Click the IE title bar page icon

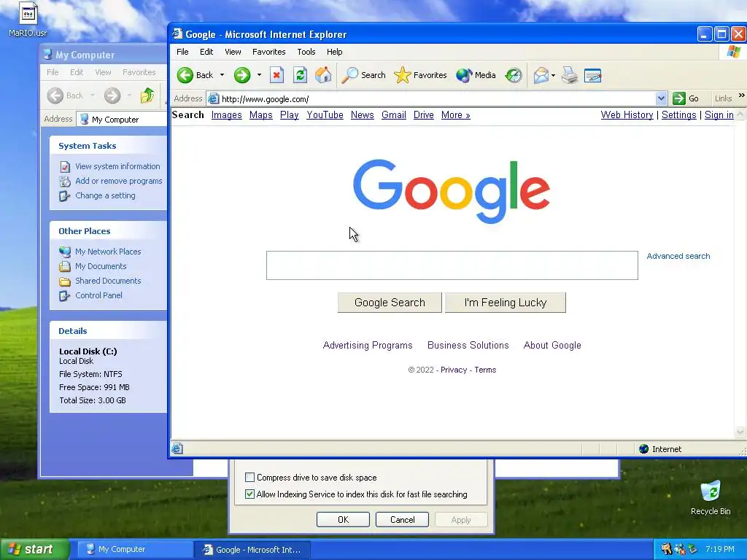click(x=177, y=34)
